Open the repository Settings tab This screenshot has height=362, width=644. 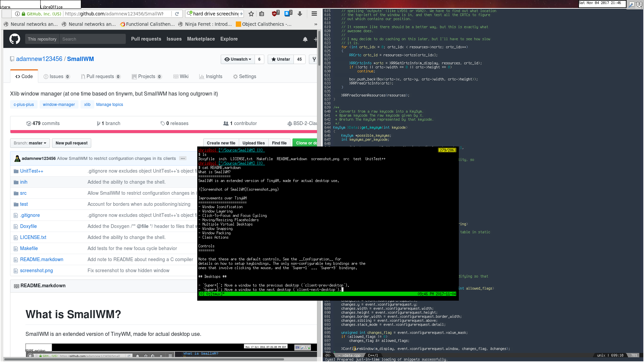click(x=245, y=76)
